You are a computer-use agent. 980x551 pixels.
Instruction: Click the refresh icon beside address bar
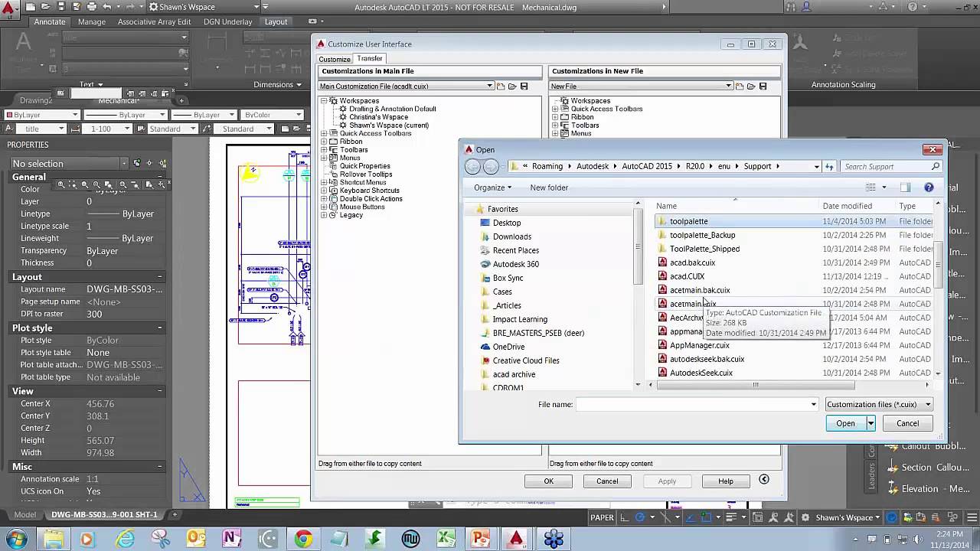point(829,167)
